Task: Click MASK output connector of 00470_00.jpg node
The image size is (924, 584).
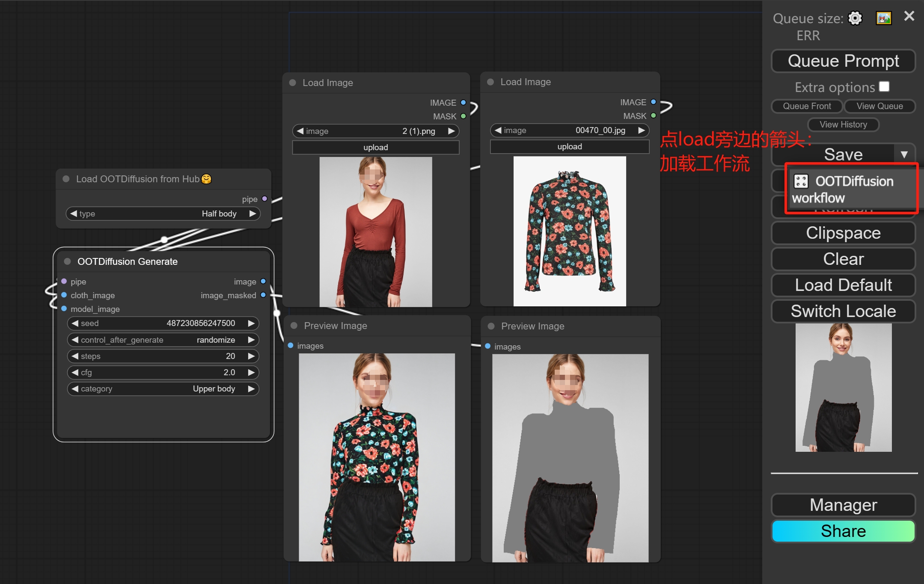Action: [653, 116]
